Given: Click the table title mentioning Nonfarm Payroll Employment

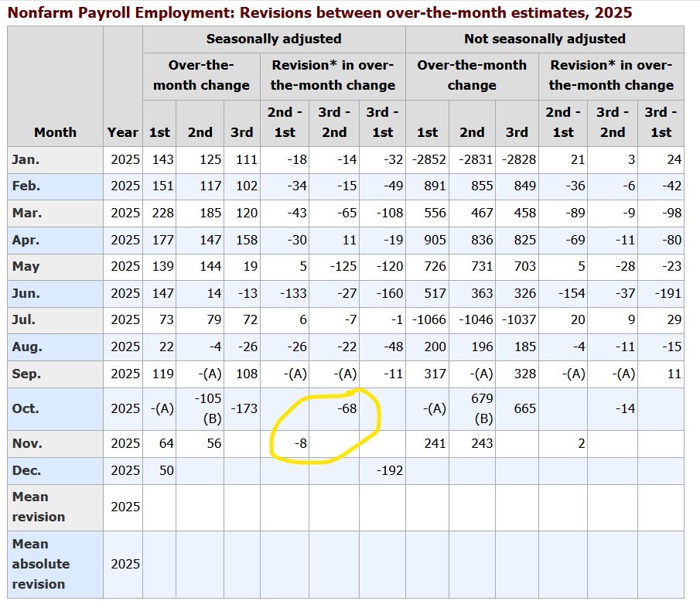Looking at the screenshot, I should (319, 12).
